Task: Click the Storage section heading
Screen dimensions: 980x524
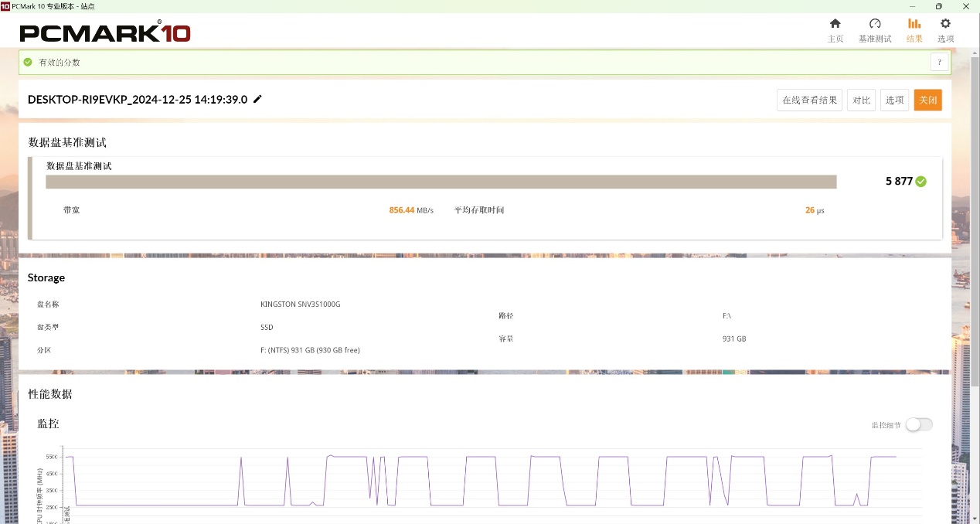Action: click(x=46, y=277)
